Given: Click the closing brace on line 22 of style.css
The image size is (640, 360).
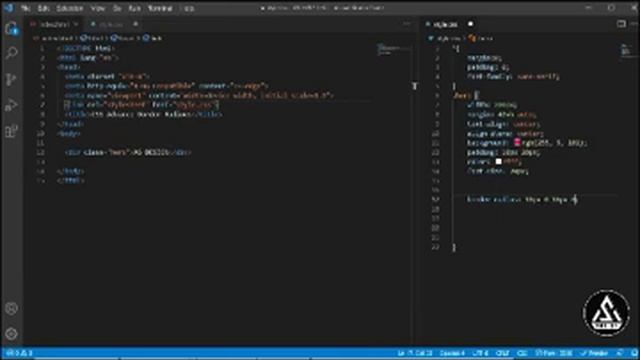Looking at the screenshot, I should (x=454, y=247).
